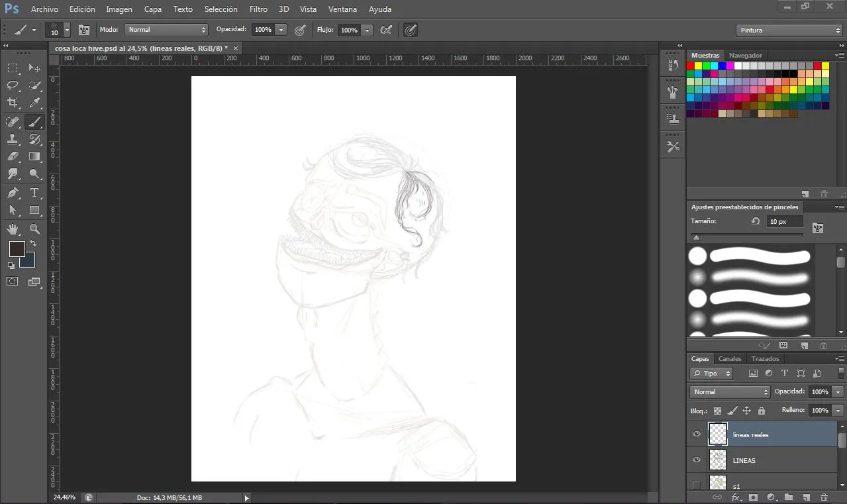Select the Zoom tool
This screenshot has width=847, height=504.
tap(34, 229)
